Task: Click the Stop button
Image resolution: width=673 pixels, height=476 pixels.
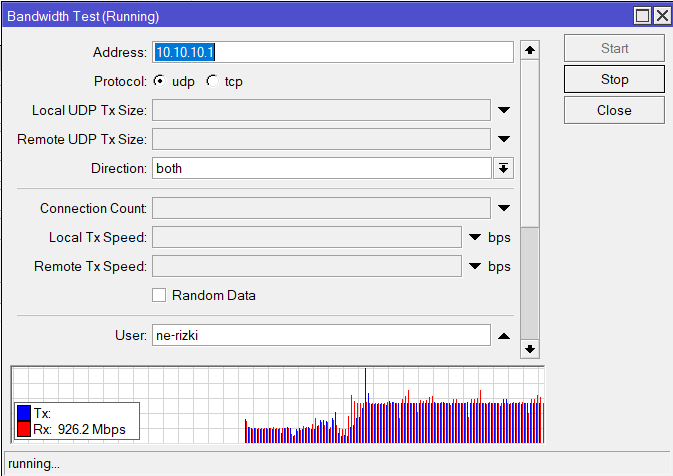Action: point(614,79)
